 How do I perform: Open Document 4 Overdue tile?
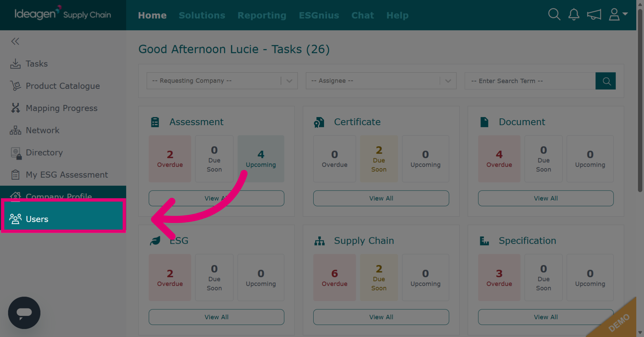pos(499,159)
